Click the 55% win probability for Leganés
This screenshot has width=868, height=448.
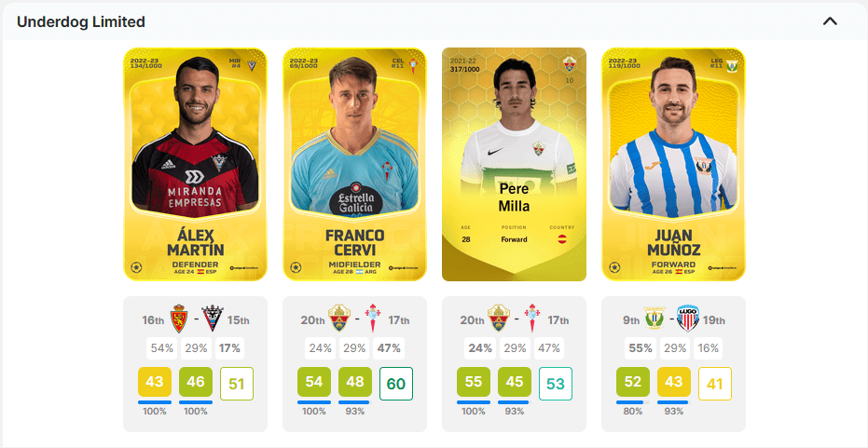[640, 348]
